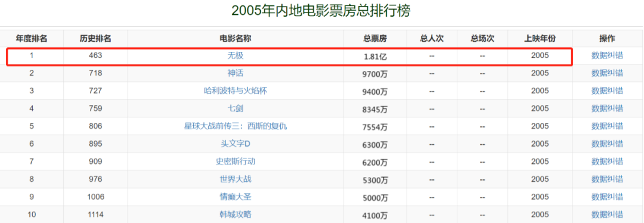Click historical rank 895
644x223 pixels.
95,144
